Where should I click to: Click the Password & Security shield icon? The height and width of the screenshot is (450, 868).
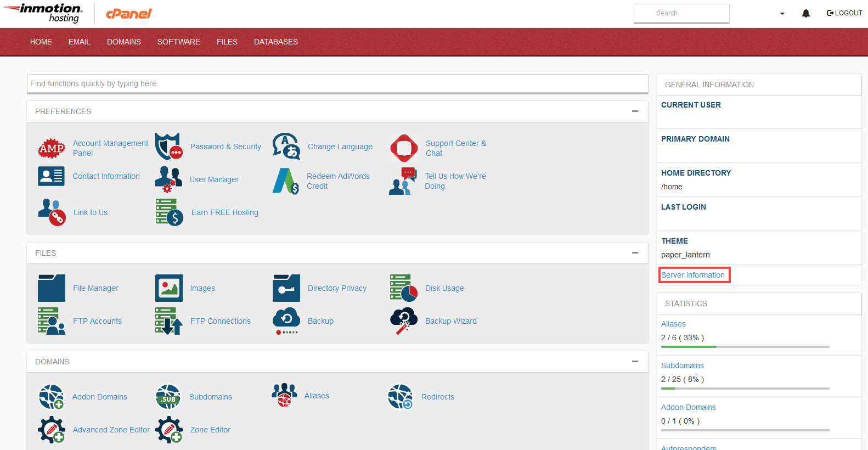[168, 147]
